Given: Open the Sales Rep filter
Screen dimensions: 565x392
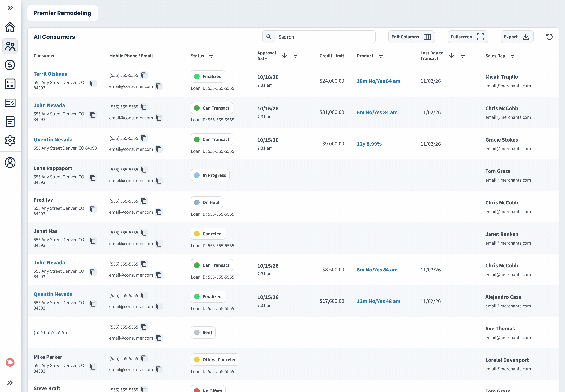Looking at the screenshot, I should point(513,56).
